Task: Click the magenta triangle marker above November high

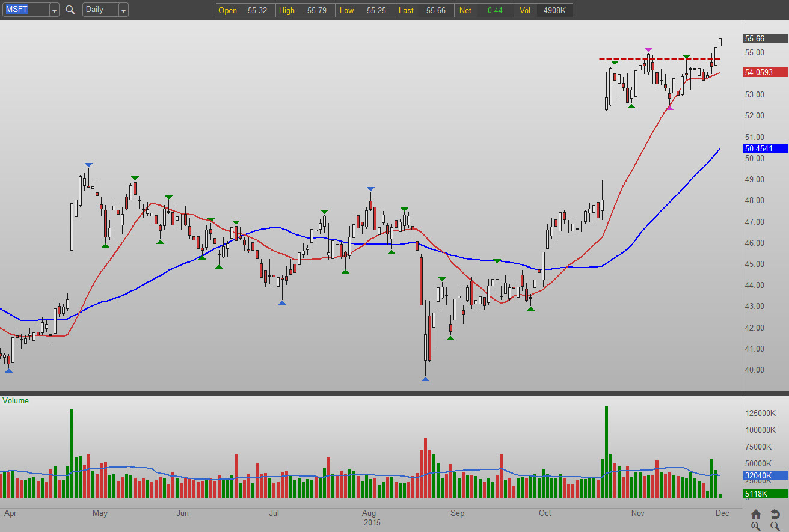Action: click(x=648, y=50)
